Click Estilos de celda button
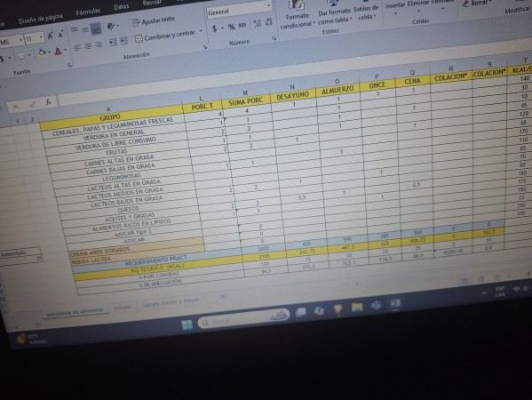 pyautogui.click(x=366, y=12)
